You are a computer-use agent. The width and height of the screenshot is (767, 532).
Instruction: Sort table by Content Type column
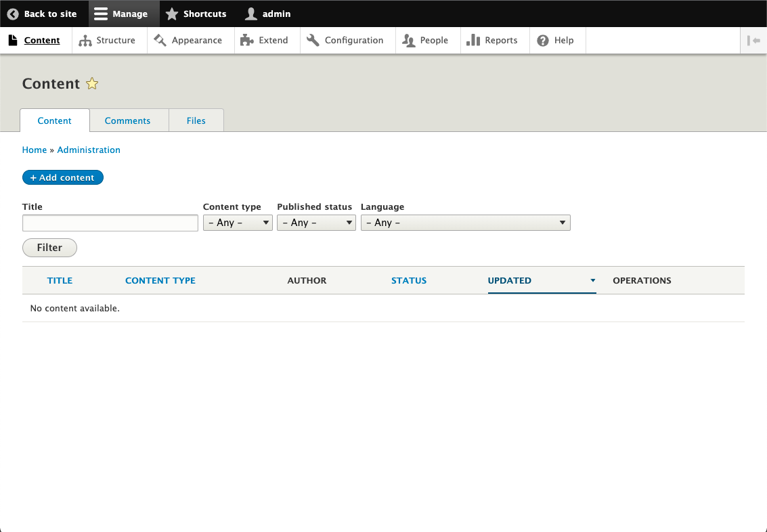tap(160, 281)
